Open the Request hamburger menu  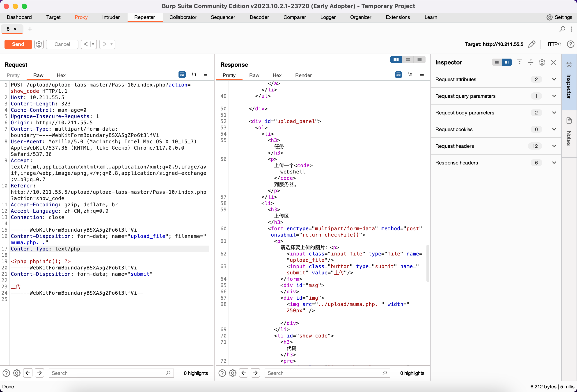206,74
